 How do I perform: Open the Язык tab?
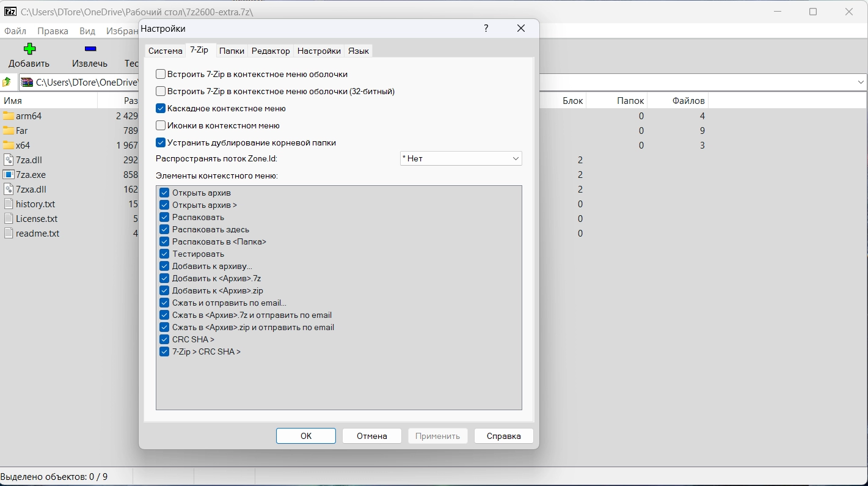coord(359,51)
